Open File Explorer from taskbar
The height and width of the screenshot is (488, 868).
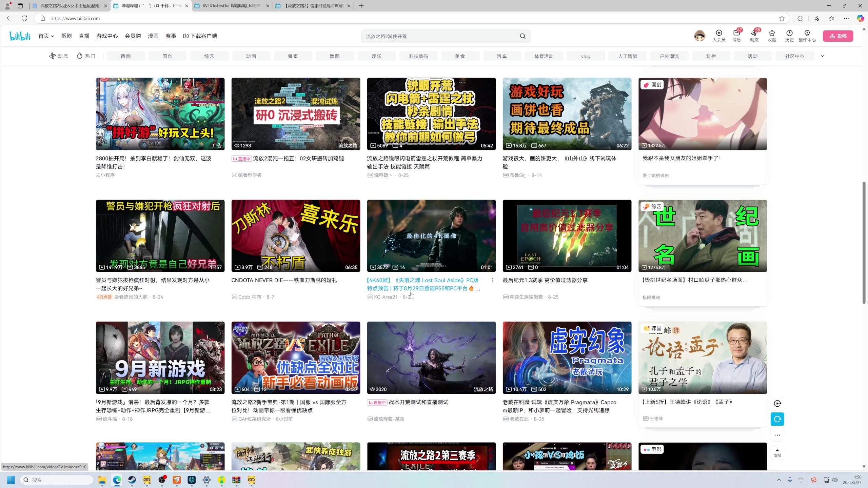(x=102, y=480)
